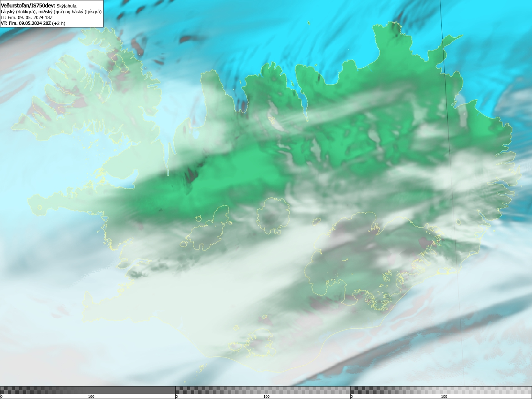Screen dimensions: 532x399
Task: Click the medium gray mid-cloud color scale bar
Action: [x=263, y=390]
